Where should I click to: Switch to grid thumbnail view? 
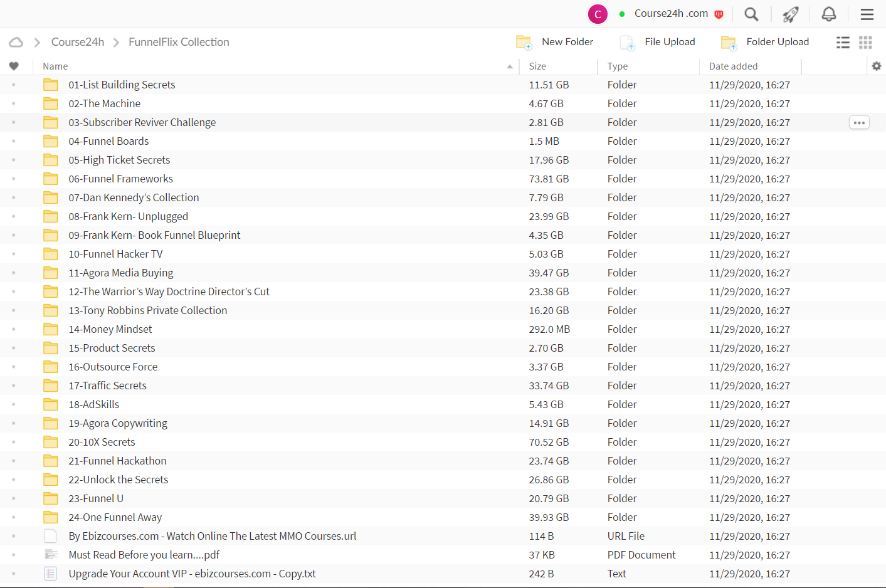click(865, 42)
